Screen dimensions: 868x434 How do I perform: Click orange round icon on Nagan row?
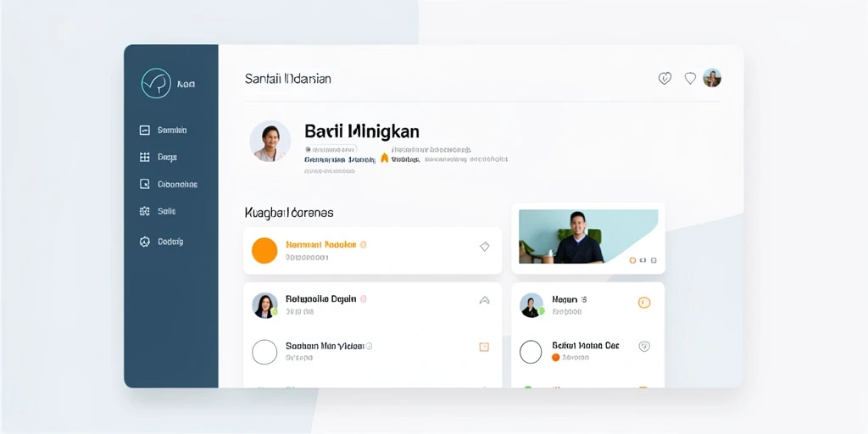tap(644, 303)
